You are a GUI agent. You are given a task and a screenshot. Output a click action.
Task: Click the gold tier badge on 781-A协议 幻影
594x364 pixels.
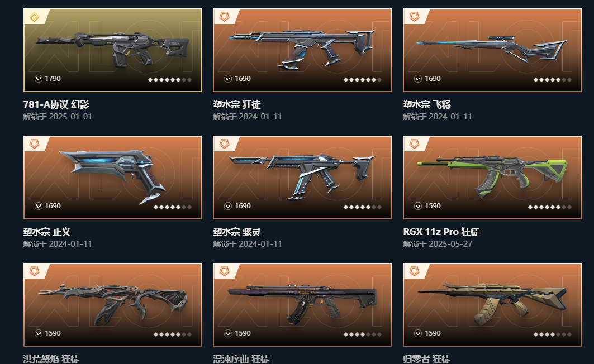coord(35,17)
